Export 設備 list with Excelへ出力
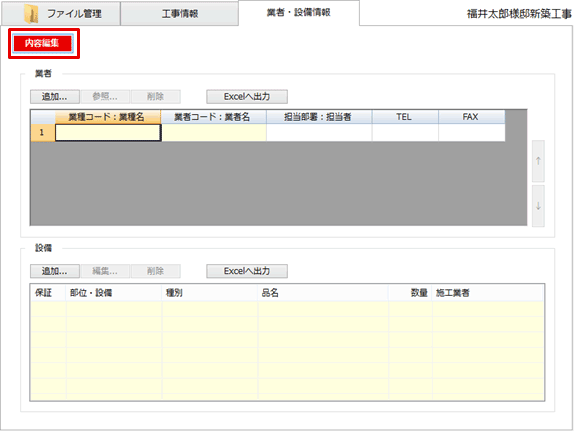574x431 pixels. tap(247, 271)
